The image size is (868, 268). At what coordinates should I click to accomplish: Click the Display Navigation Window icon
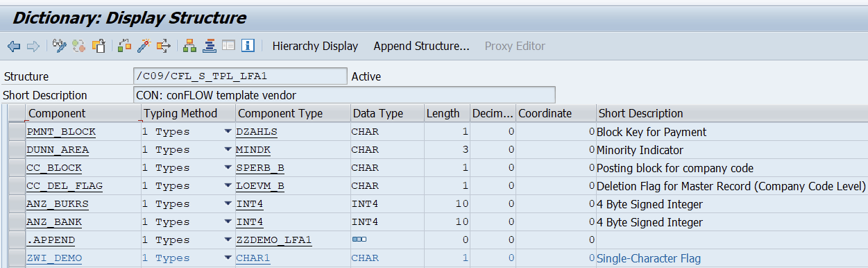[210, 47]
